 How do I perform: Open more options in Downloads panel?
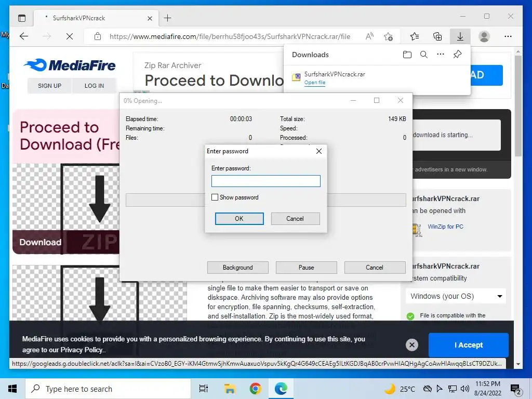(x=441, y=54)
